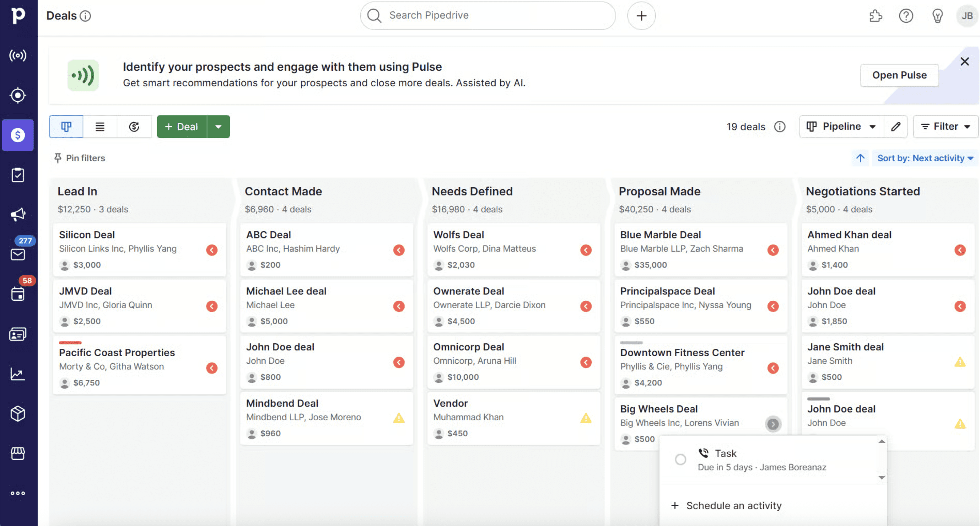Open dropdown arrow next to Deal button
The width and height of the screenshot is (980, 526).
(x=218, y=127)
